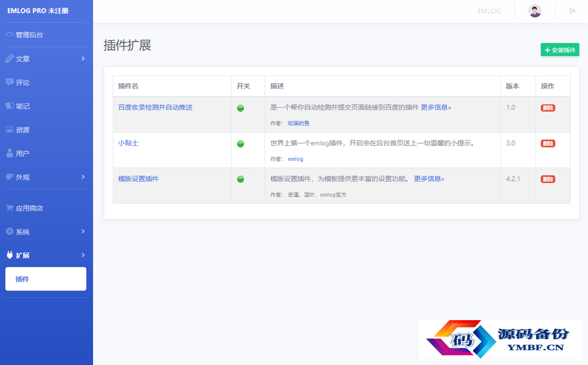
Task: Select the 插件 submenu item
Action: click(x=46, y=279)
